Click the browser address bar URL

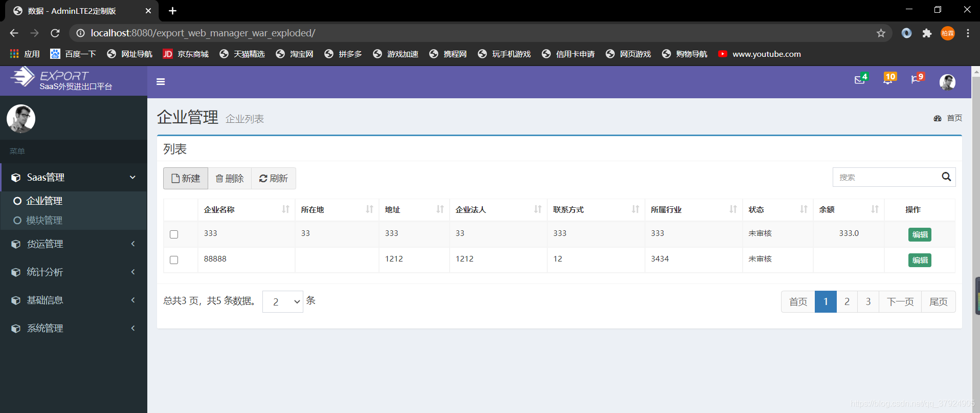[x=203, y=33]
